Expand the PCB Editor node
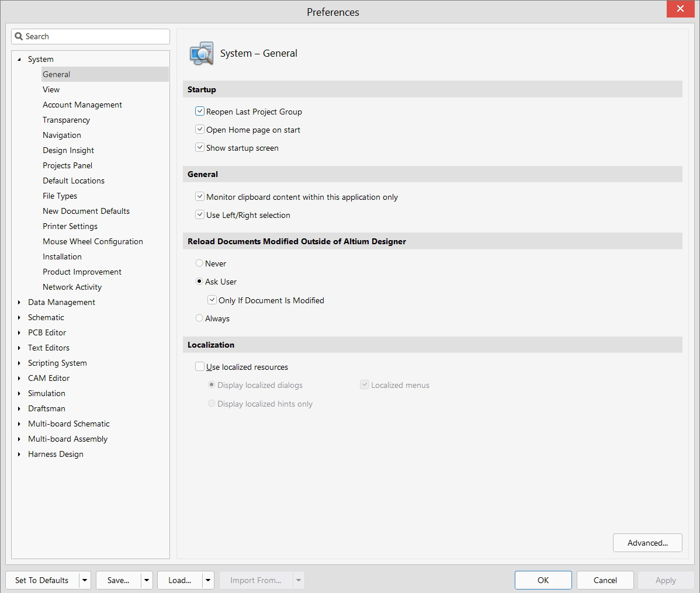This screenshot has height=593, width=700. coord(19,332)
